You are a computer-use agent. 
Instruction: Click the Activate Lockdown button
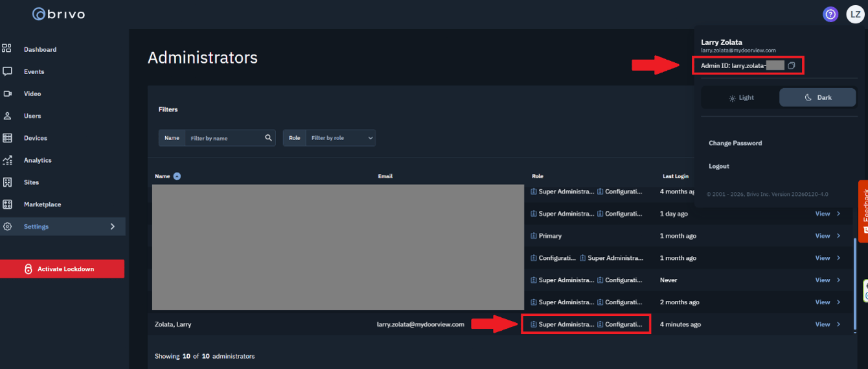tap(62, 269)
